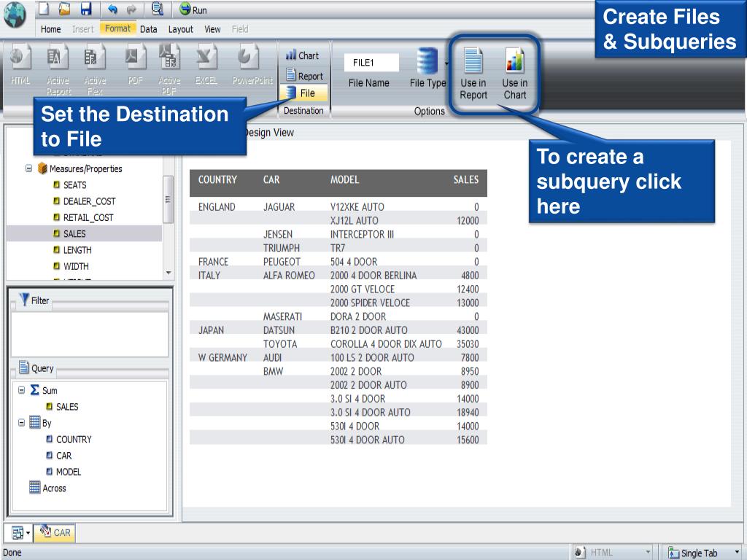747x560 pixels.
Task: Click the Save disk icon
Action: point(86,9)
